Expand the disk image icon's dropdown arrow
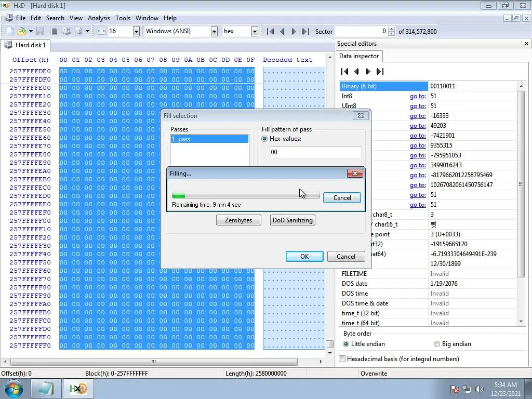This screenshot has width=532, height=399. click(87, 31)
